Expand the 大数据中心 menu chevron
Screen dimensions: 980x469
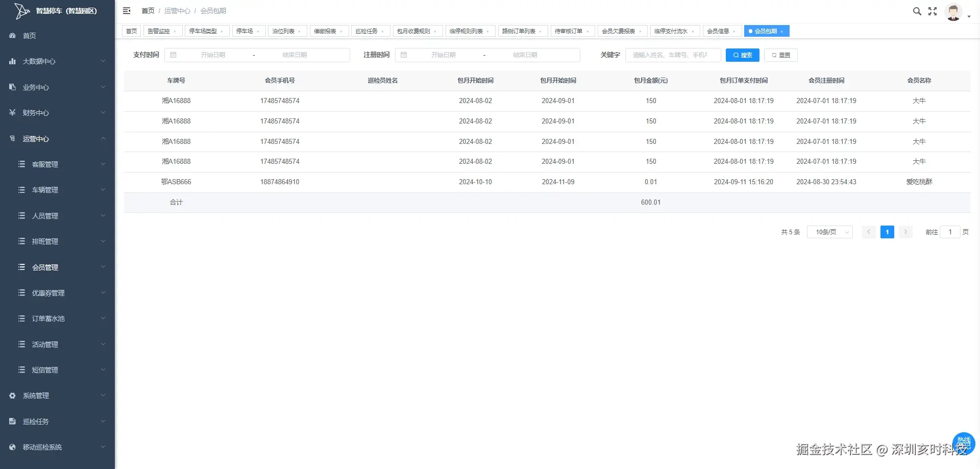[103, 61]
